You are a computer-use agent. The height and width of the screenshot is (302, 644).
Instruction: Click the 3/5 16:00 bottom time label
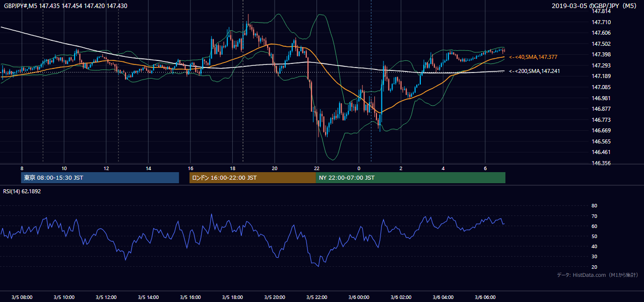click(x=190, y=297)
